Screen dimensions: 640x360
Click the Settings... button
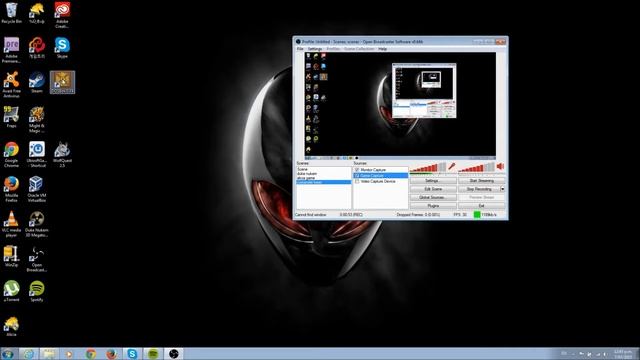pos(433,180)
